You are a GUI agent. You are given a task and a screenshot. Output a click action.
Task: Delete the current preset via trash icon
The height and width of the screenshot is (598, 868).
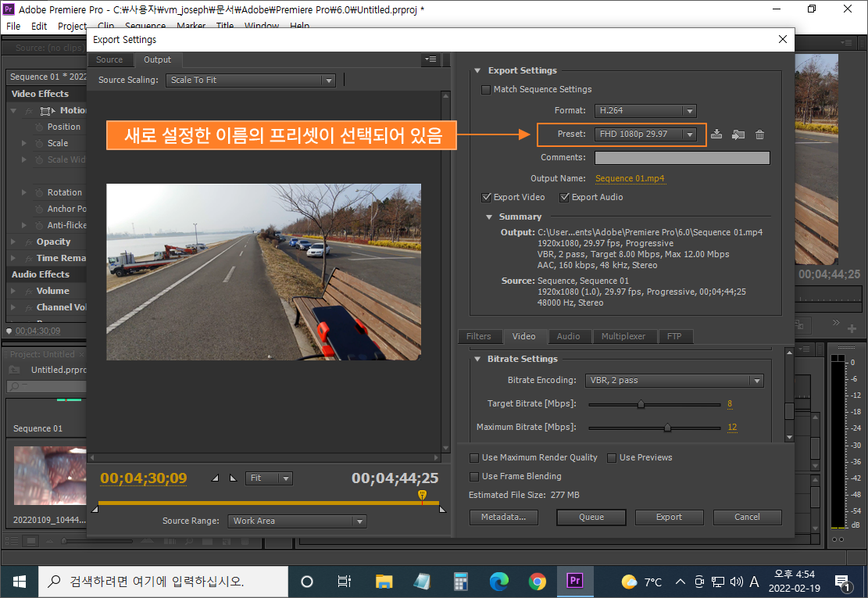click(759, 134)
